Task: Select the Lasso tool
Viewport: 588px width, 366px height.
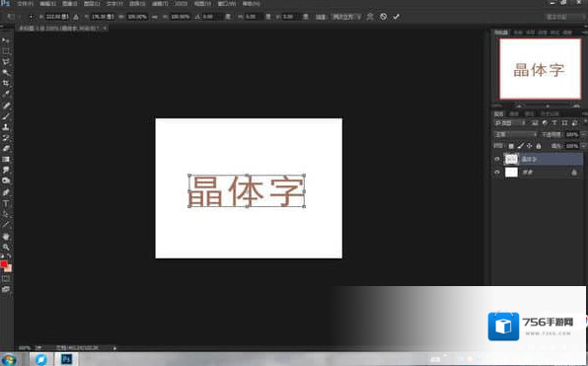Action: [6, 61]
